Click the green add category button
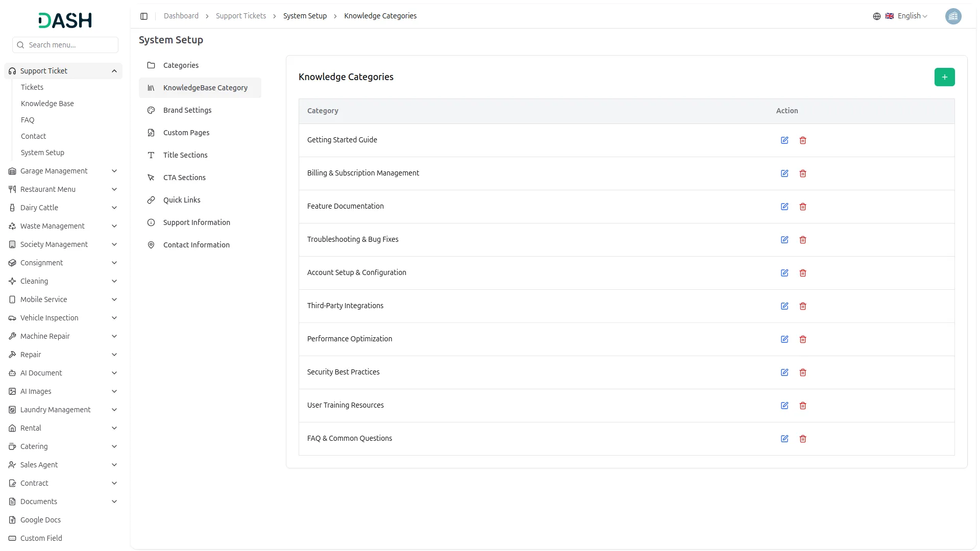Screen dimensions: 980x551 coord(944,77)
